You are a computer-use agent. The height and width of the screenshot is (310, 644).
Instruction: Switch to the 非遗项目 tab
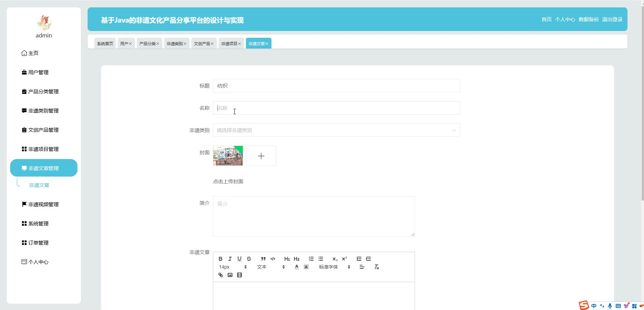click(x=229, y=43)
